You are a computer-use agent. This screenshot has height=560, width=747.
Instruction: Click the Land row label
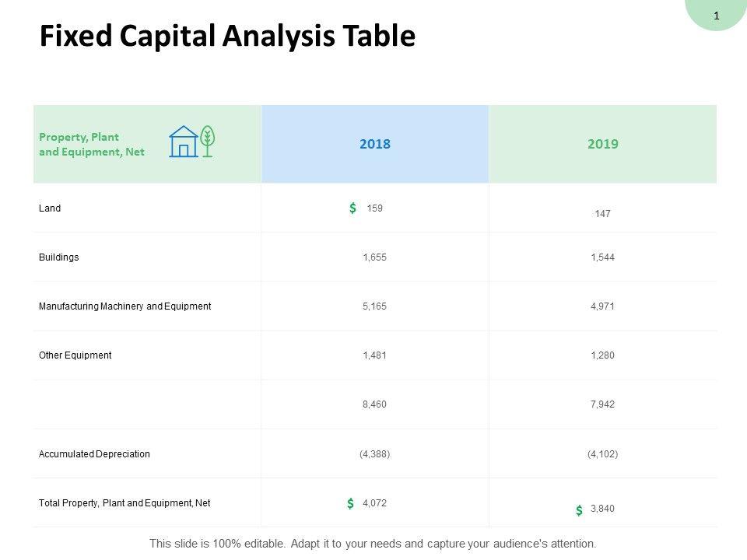50,208
